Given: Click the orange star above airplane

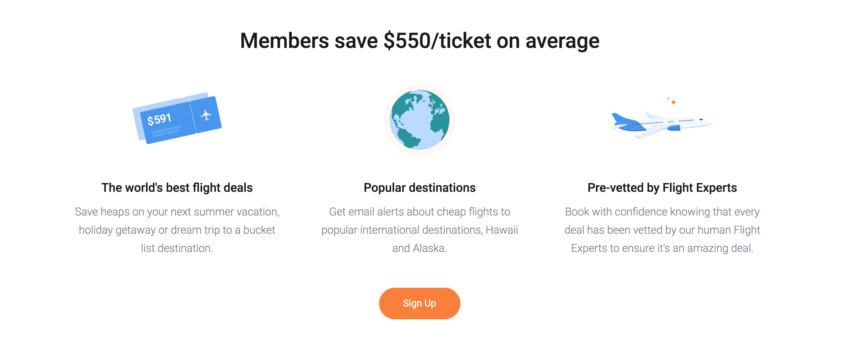Looking at the screenshot, I should click(673, 102).
